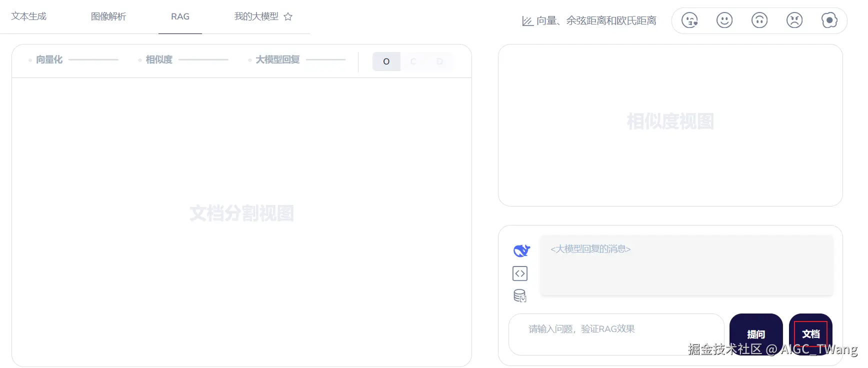Select the faded D segment option
This screenshot has height=368, width=868.
click(x=440, y=61)
